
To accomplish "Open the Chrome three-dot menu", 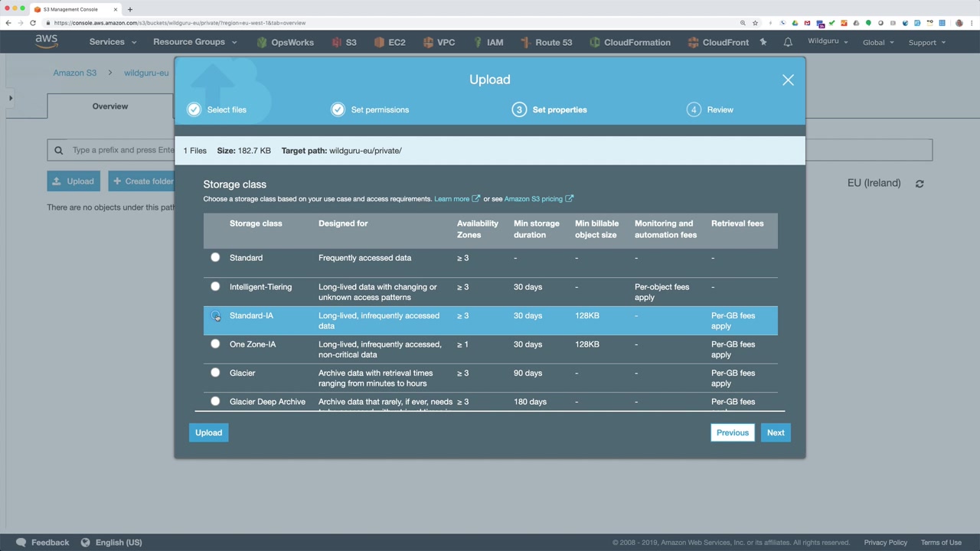I will click(x=972, y=23).
